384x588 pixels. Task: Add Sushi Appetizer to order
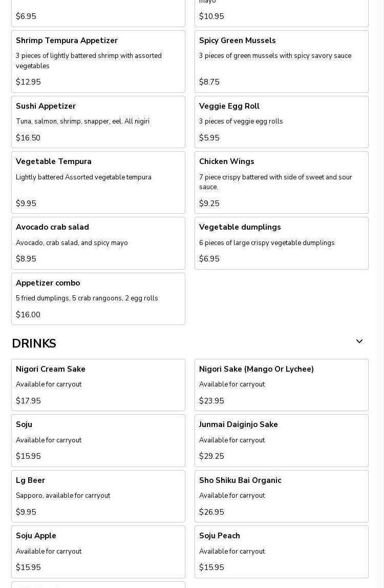coord(98,121)
